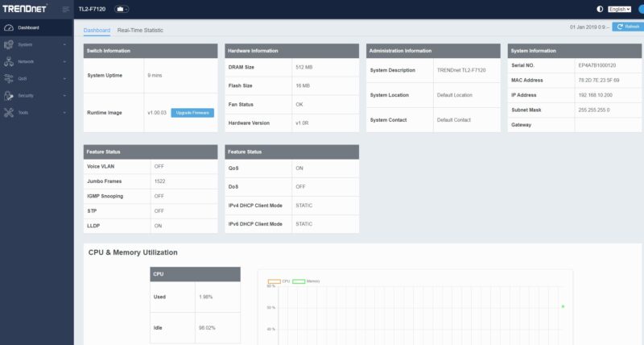The width and height of the screenshot is (644, 345).
Task: Click the Dashboard gauge icon in sidebar
Action: click(9, 27)
